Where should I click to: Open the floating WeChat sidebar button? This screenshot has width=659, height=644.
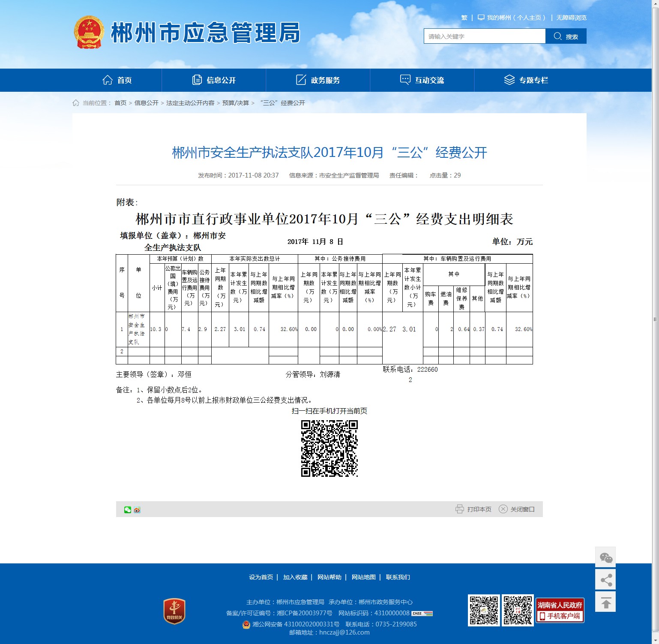click(605, 557)
